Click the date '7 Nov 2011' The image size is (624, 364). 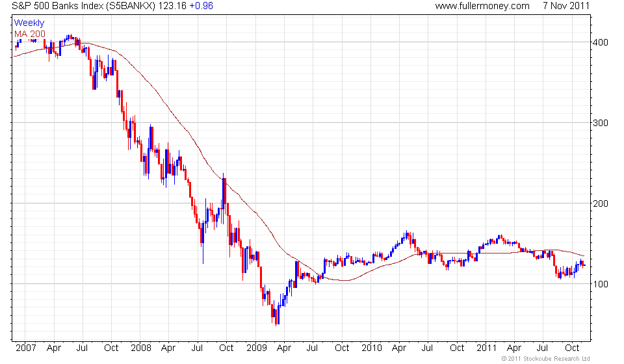pos(566,6)
